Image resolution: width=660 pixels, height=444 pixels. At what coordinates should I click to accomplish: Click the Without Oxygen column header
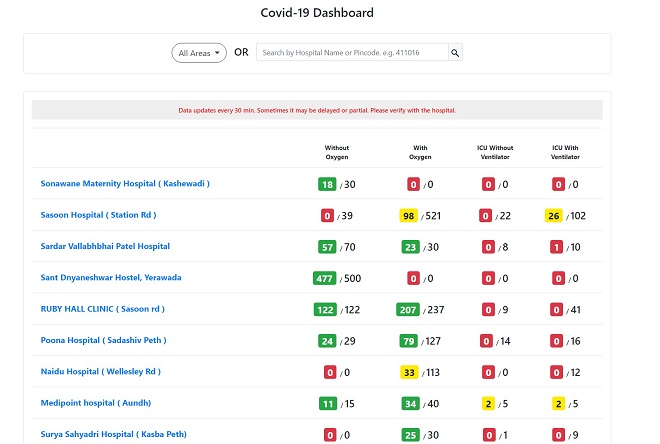tap(337, 152)
